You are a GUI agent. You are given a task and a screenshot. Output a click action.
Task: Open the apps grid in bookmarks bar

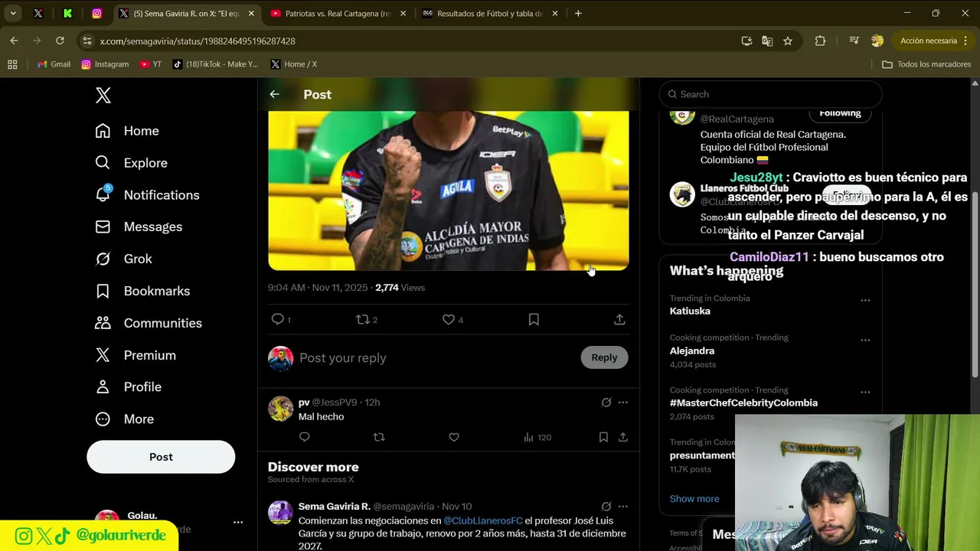(x=12, y=64)
